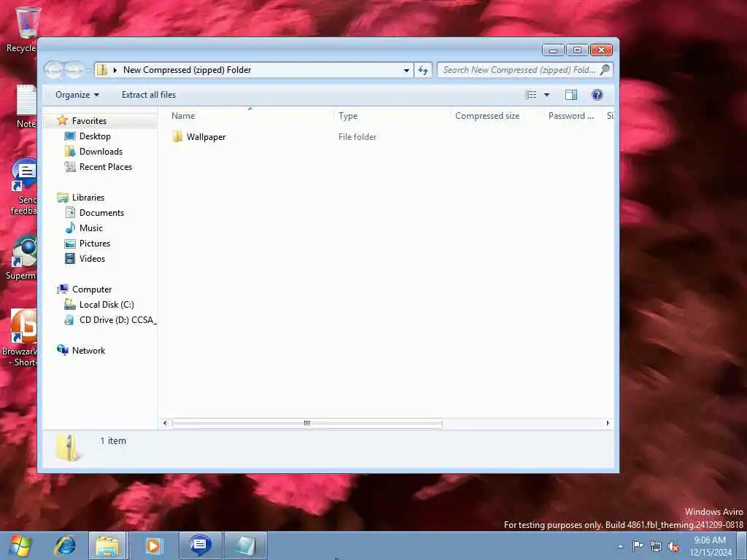The height and width of the screenshot is (560, 747).
Task: Click the CD Drive (D:) disc icon
Action: (70, 320)
